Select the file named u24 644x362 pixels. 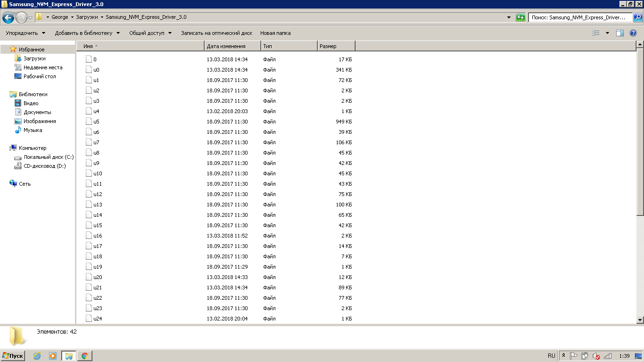98,319
